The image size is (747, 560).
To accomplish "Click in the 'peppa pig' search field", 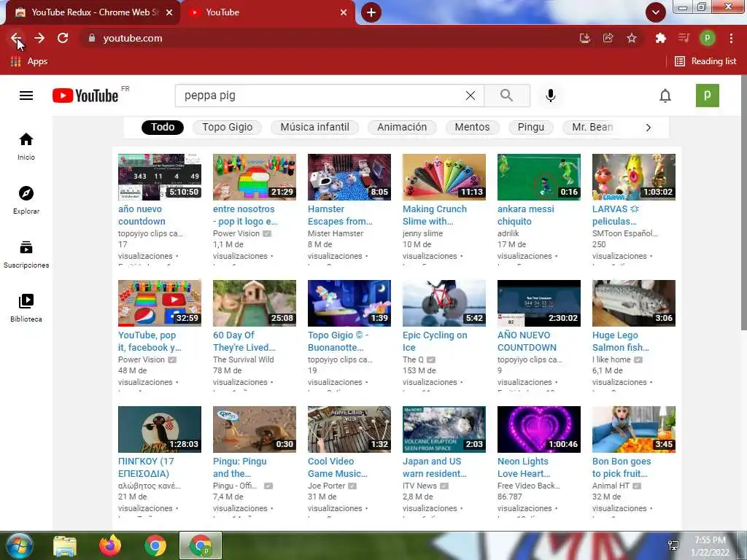I will [x=320, y=96].
